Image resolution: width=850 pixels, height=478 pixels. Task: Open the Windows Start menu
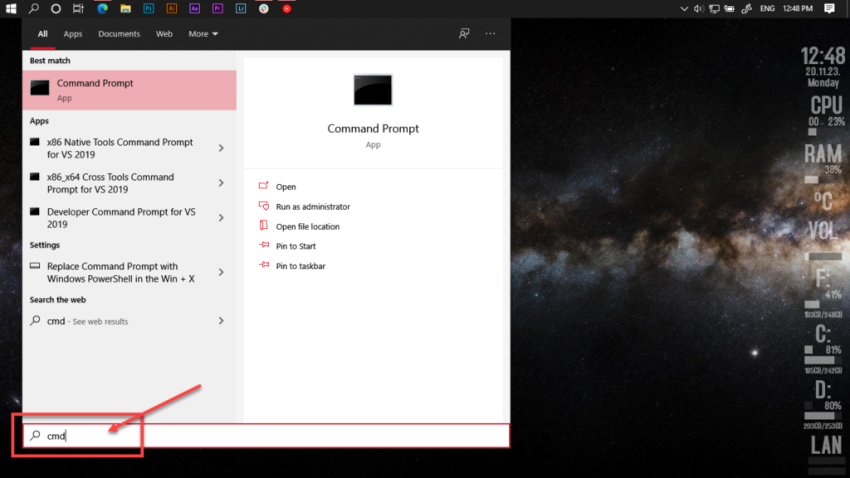[11, 9]
